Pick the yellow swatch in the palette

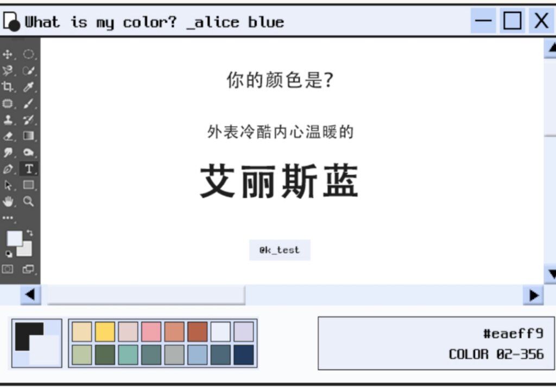click(105, 331)
